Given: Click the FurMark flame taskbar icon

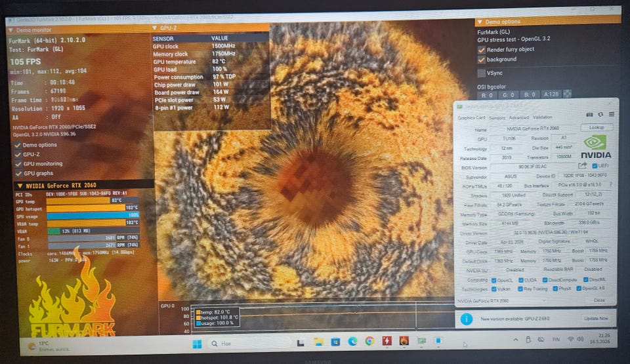Looking at the screenshot, I should point(404,341).
